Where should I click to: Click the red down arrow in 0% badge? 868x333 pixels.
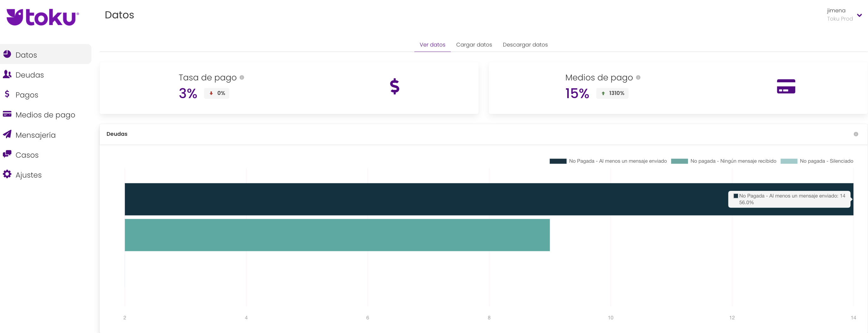[x=211, y=93]
